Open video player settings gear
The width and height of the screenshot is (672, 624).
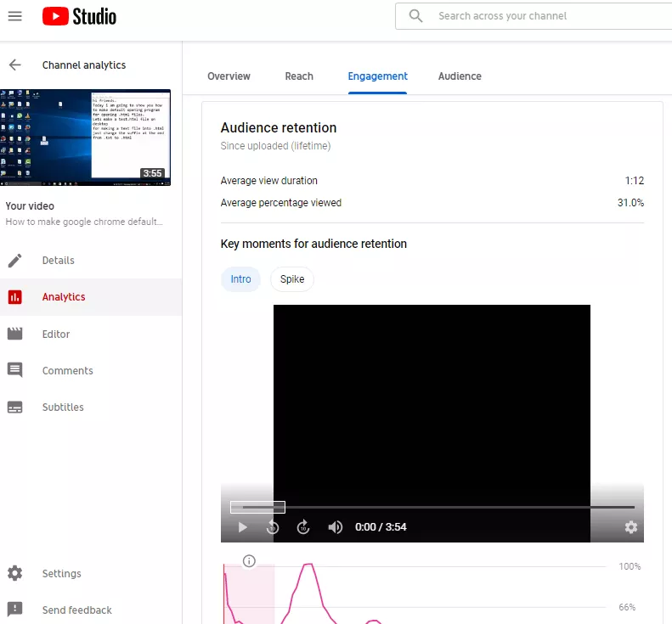point(631,526)
